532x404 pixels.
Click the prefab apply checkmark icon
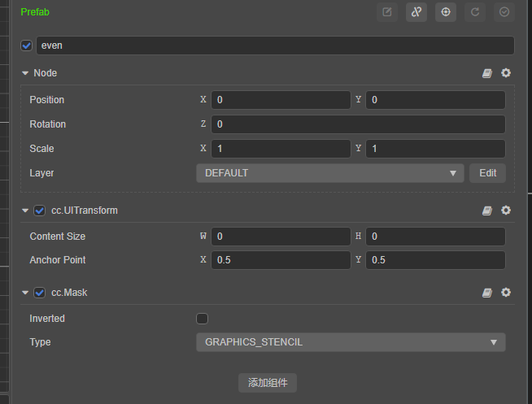coord(504,12)
